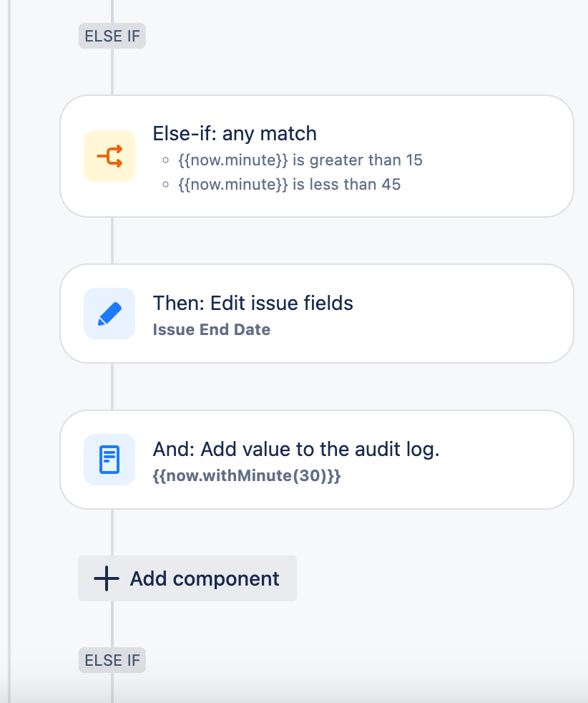Select the bottom ELSE IF label
The width and height of the screenshot is (588, 703).
point(112,660)
